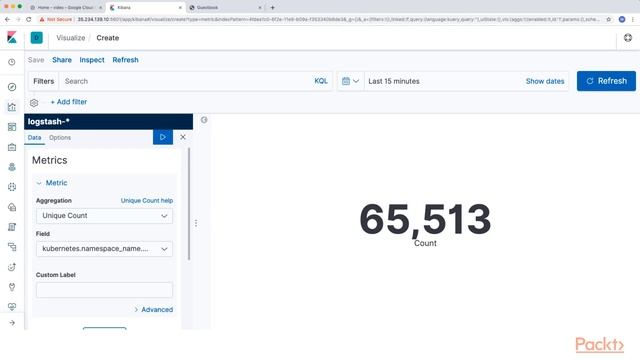Open APM icon in sidebar

[12, 247]
